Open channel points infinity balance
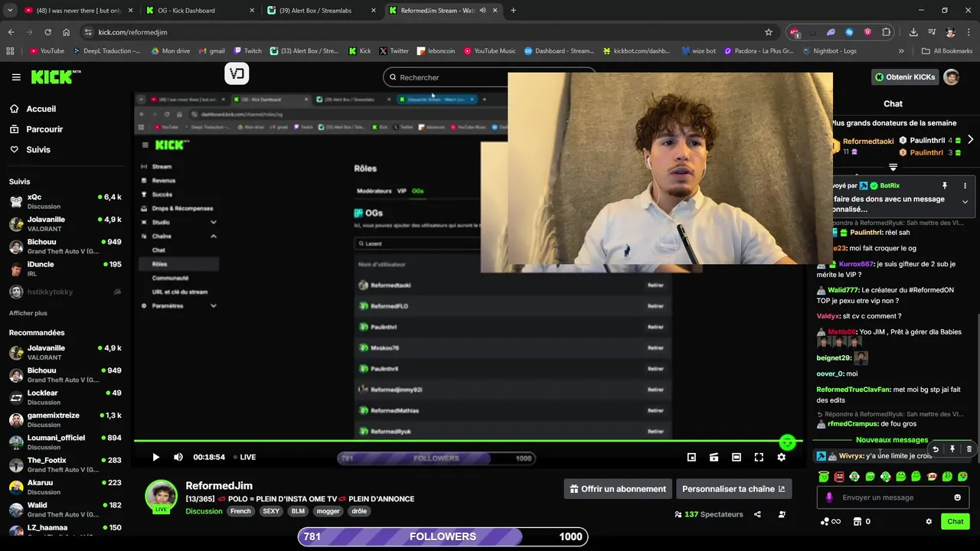 (x=830, y=522)
